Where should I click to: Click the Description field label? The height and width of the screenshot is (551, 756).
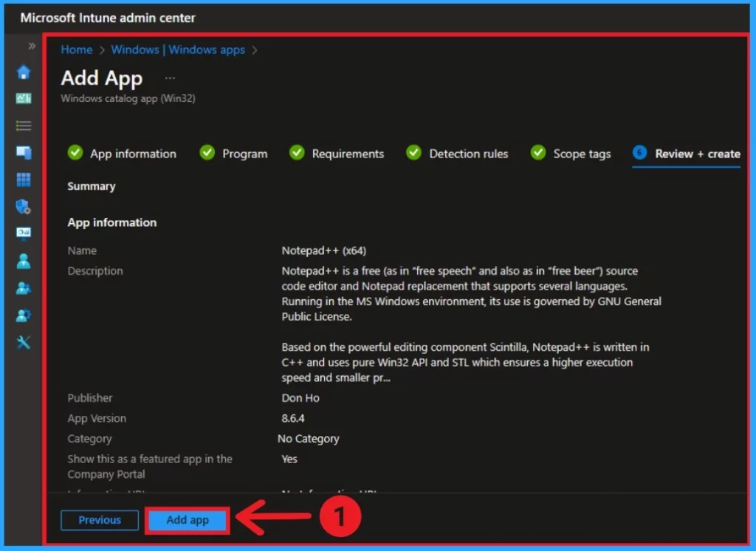(x=95, y=271)
